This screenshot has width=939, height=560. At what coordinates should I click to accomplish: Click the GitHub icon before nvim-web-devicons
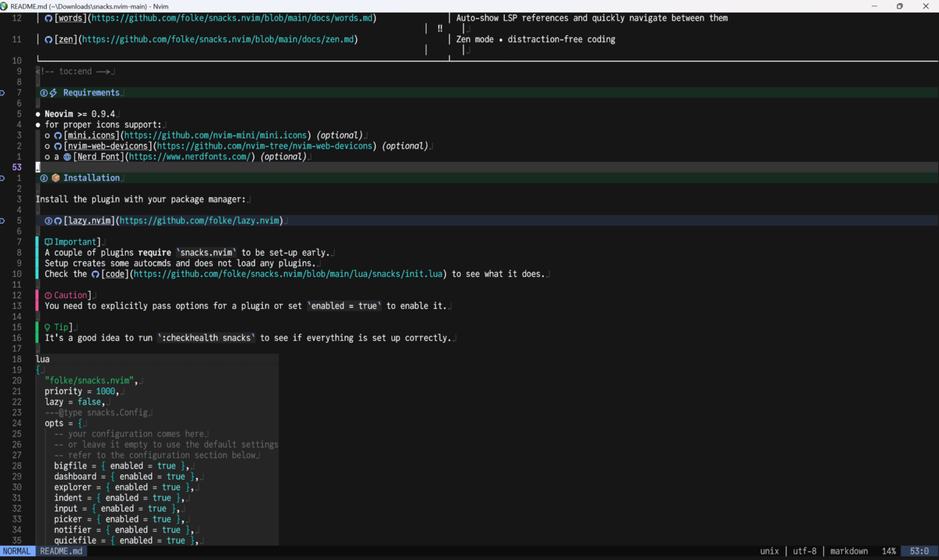click(58, 146)
